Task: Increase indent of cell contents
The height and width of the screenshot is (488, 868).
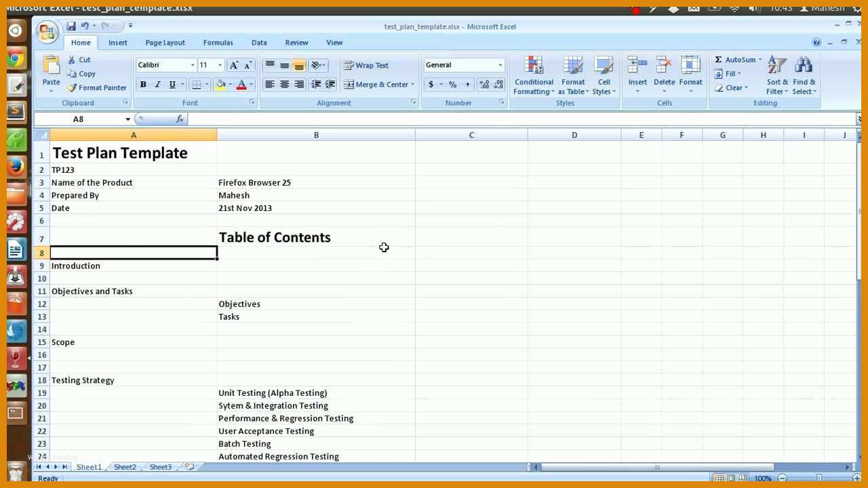Action: [x=330, y=85]
